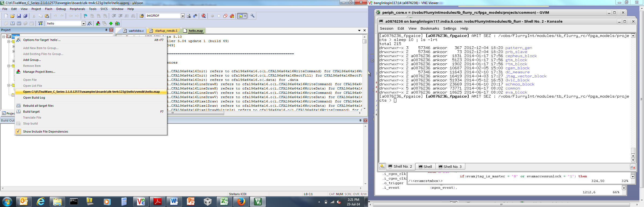Screen dimensions: 644x207
Task: Select 'Options for Target hello' menu entry
Action: [91, 40]
